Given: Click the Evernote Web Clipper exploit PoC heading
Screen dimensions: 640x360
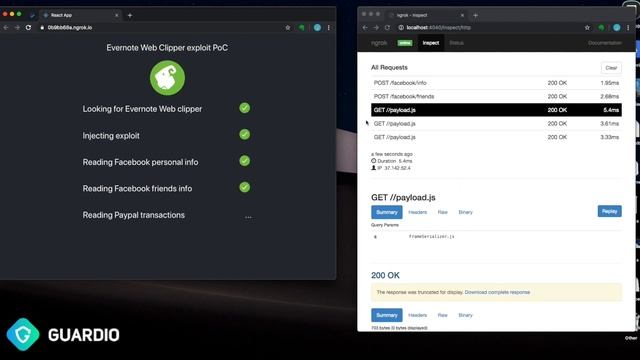Looking at the screenshot, I should point(167,48).
